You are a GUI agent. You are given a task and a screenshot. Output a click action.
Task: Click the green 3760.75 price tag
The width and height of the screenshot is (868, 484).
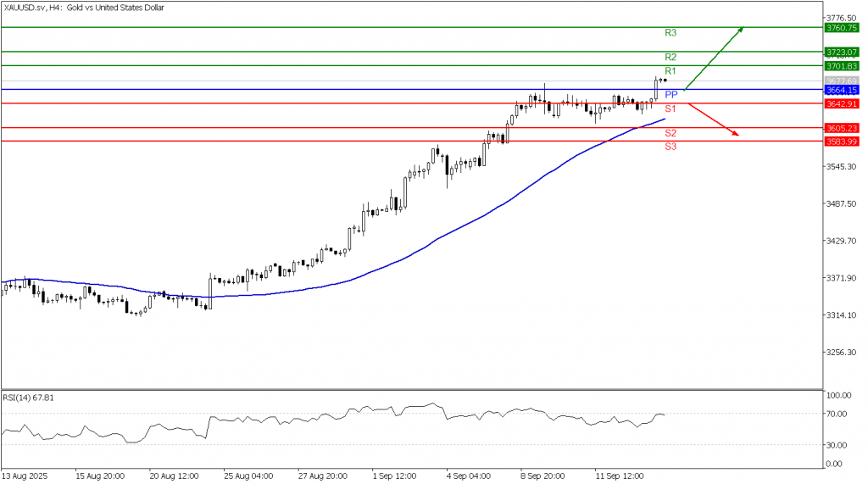pyautogui.click(x=842, y=28)
